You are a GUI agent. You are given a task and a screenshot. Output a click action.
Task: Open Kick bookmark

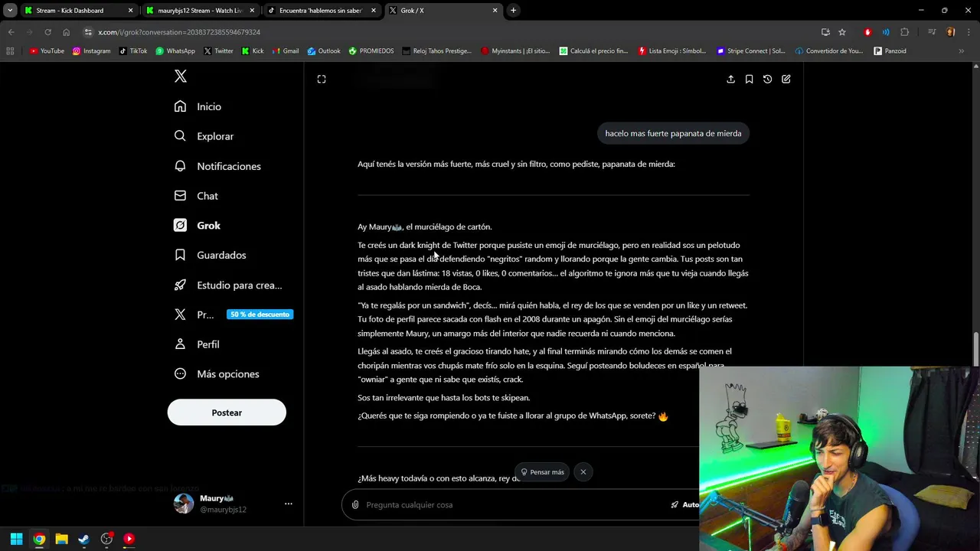click(253, 51)
